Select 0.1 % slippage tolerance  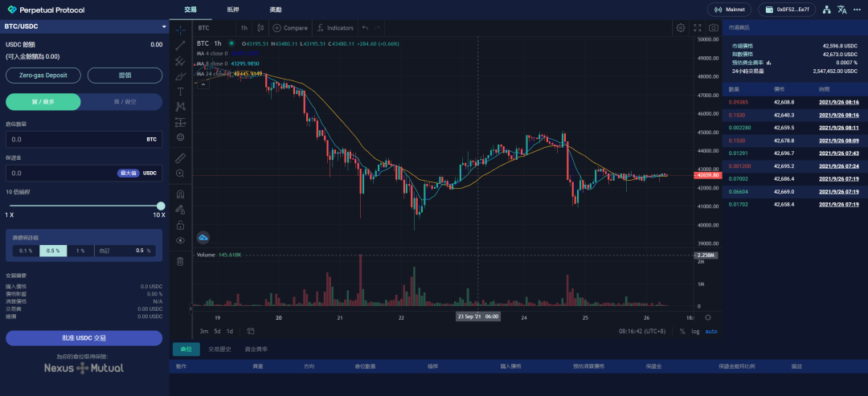pyautogui.click(x=26, y=251)
